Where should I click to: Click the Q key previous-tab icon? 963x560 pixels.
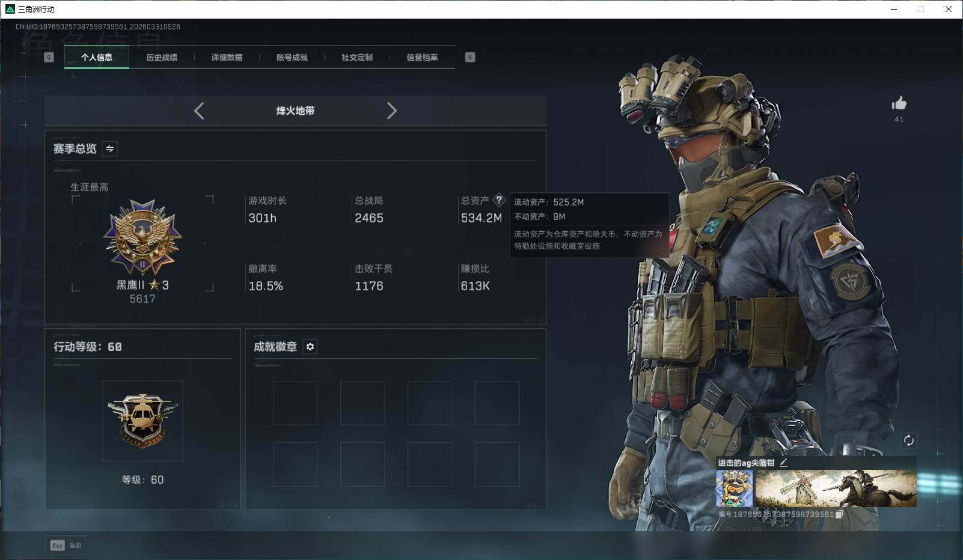[x=49, y=57]
